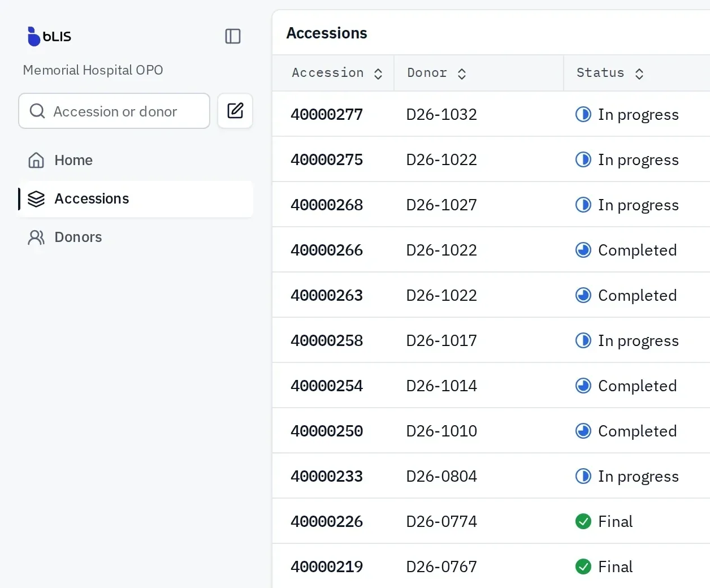The height and width of the screenshot is (588, 710).
Task: Click Completed status icon for 40000250
Action: pos(583,431)
